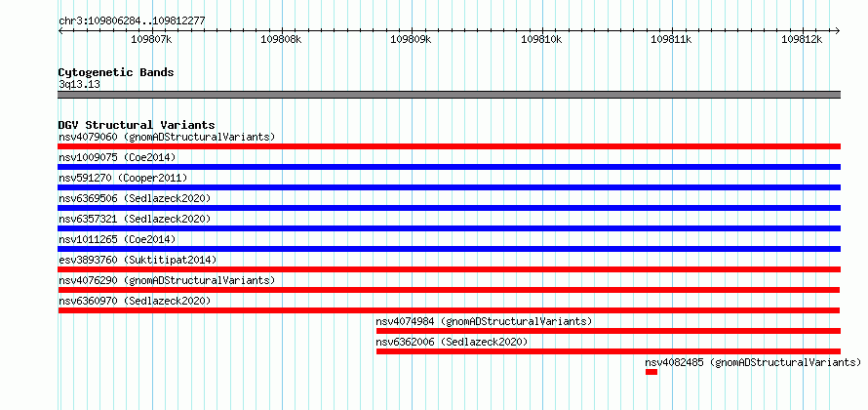Click the blue nsv1011265 variant bar
The width and height of the screenshot is (868, 410).
coord(449,249)
